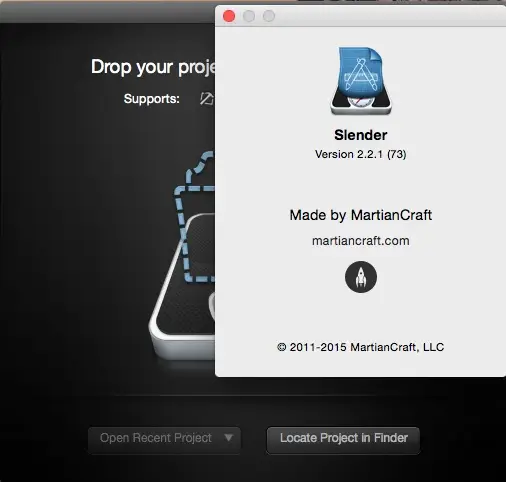
Task: Click the About window title bar
Action: pos(383,16)
